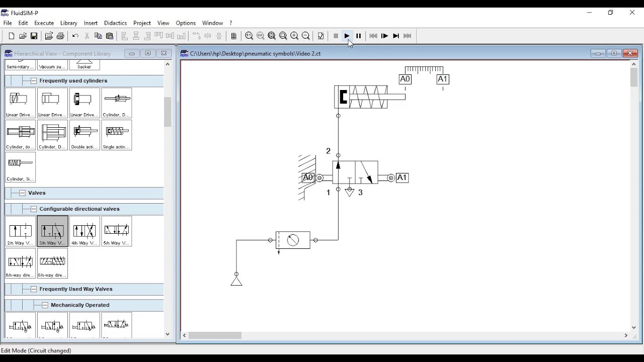
Task: Create a new circuit file
Action: click(x=11, y=36)
